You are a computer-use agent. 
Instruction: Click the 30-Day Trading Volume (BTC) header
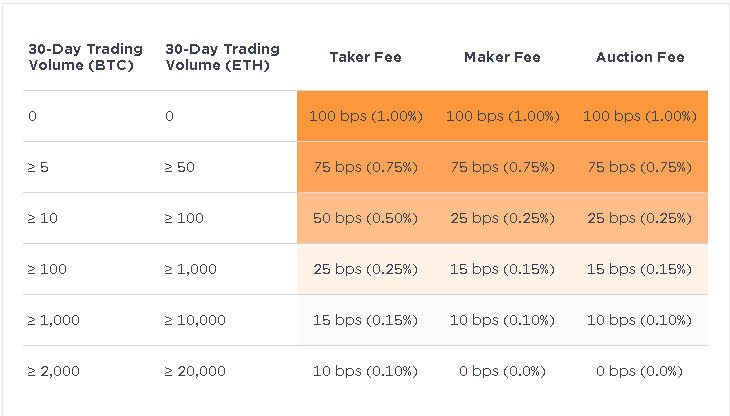coord(86,57)
